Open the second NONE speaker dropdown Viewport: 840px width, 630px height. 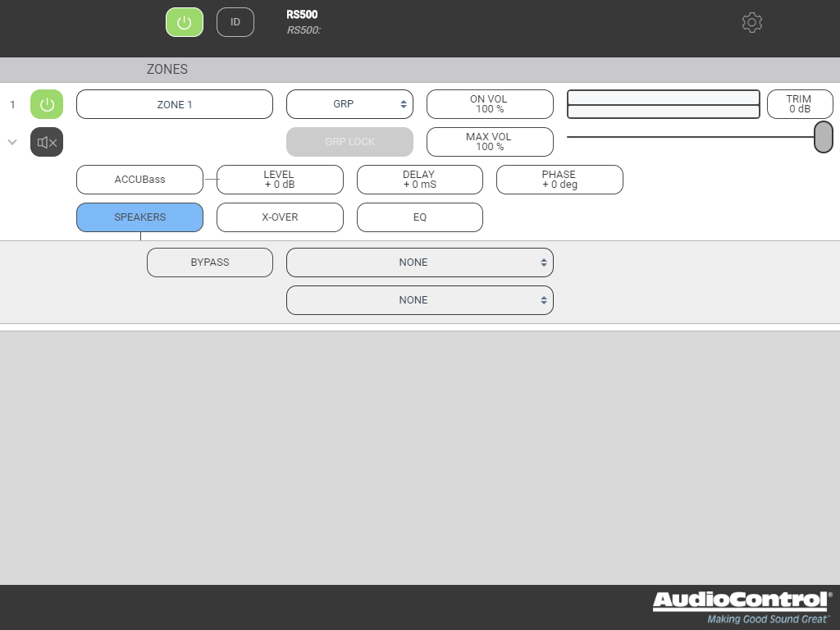pos(419,300)
